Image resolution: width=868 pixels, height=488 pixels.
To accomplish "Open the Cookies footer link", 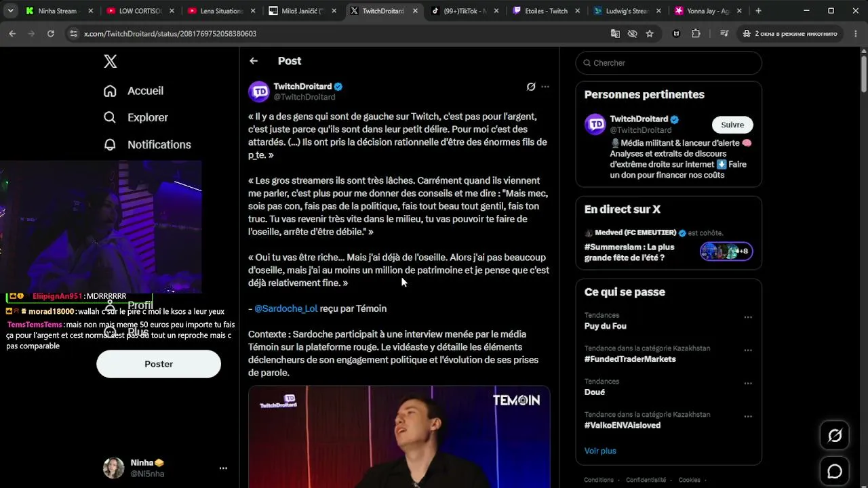I will (x=689, y=480).
